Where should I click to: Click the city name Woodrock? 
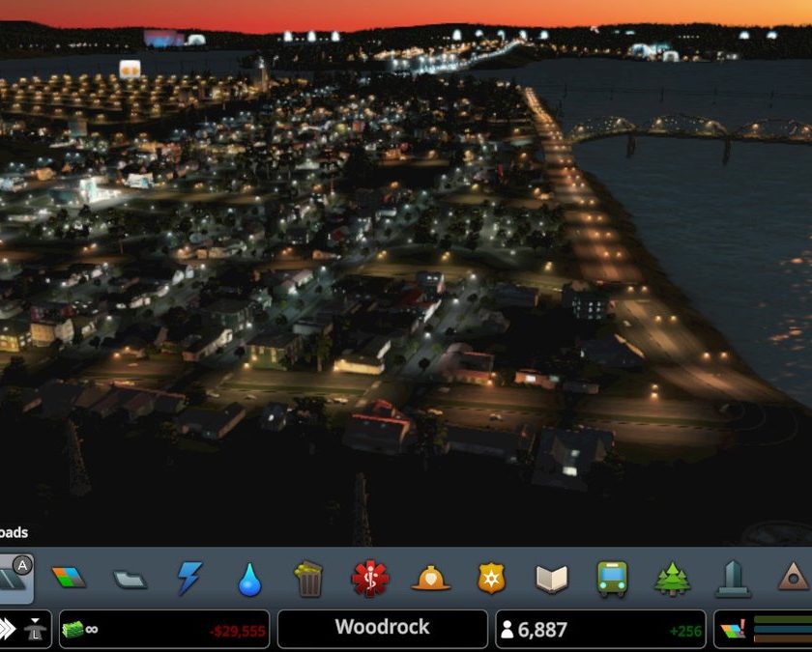pyautogui.click(x=382, y=627)
